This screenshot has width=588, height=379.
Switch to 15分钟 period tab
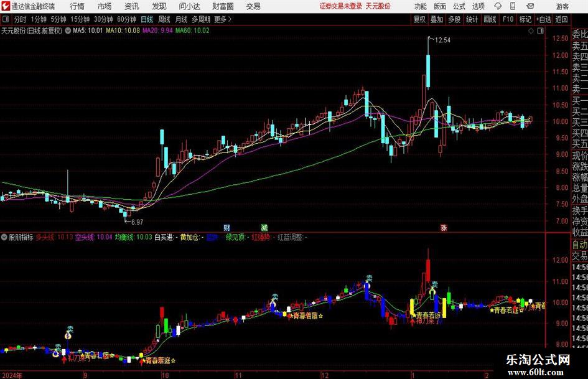(x=80, y=19)
